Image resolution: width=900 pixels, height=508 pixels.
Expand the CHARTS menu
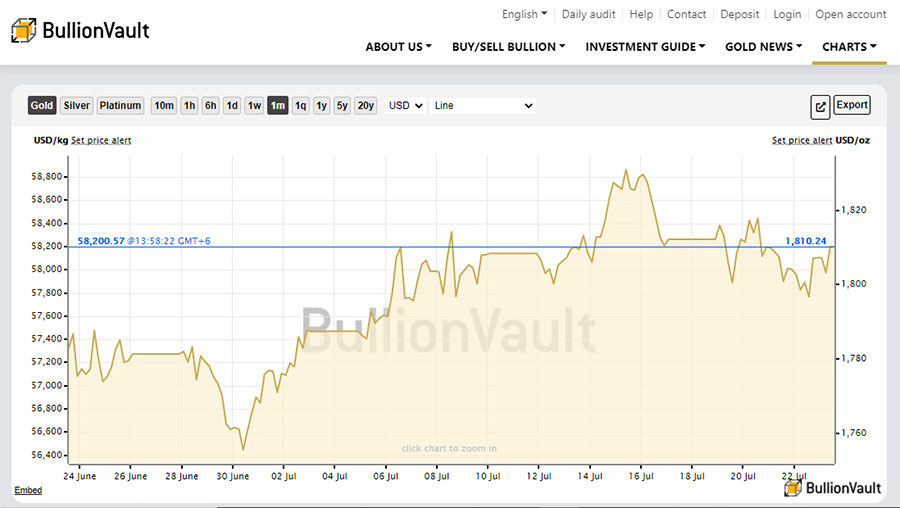point(849,47)
